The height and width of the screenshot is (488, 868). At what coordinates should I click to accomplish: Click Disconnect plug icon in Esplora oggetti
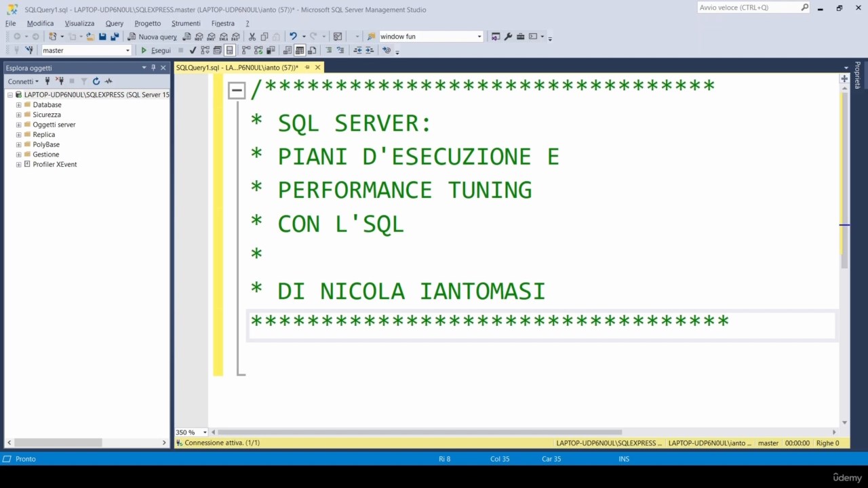pyautogui.click(x=59, y=81)
